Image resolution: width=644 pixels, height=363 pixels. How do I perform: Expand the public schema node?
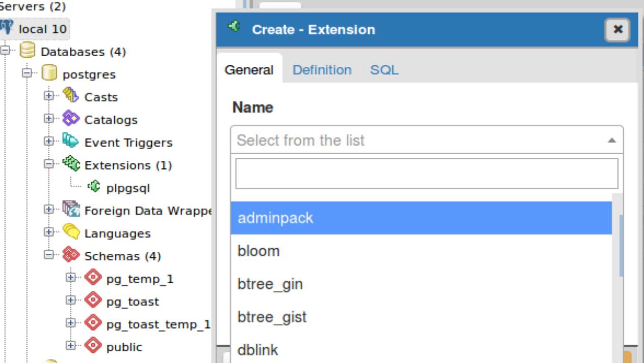[x=71, y=346]
